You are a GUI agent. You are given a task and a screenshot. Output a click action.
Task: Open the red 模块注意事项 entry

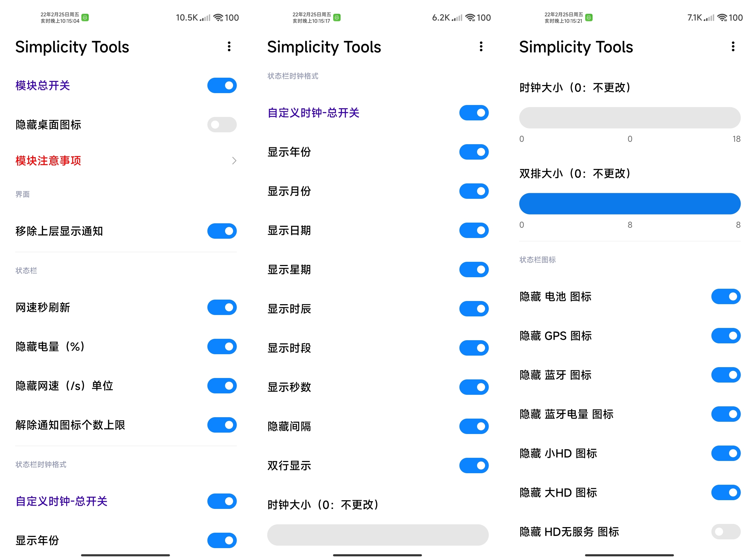click(x=48, y=161)
